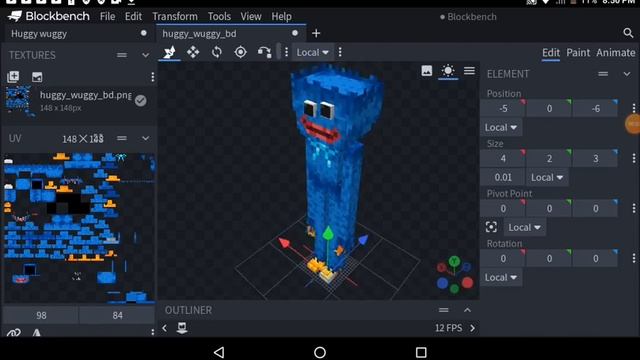Open Textures toolbar three-dot menu
This screenshot has width=640, height=360.
tap(153, 77)
